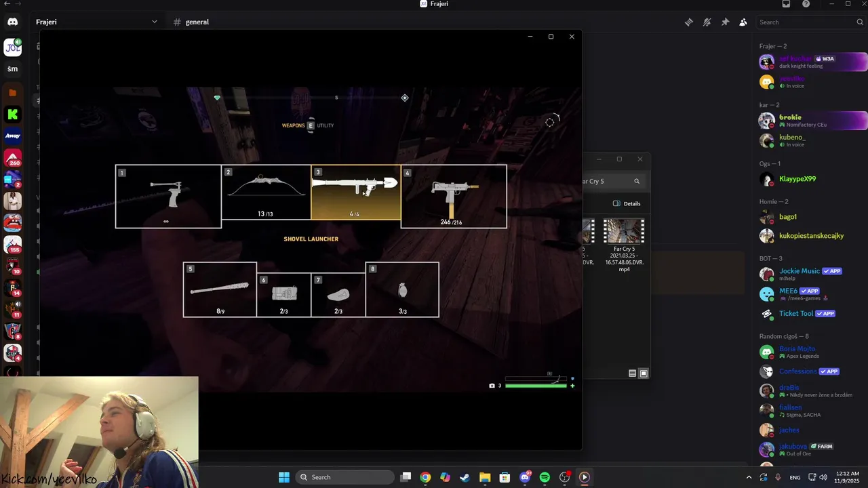Viewport: 868px width, 488px height.
Task: Select slot 5 baseball bat
Action: pos(220,289)
